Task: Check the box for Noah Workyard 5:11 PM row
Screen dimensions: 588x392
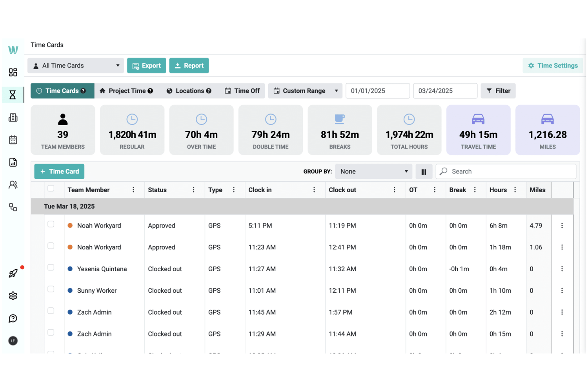Action: pyautogui.click(x=51, y=224)
